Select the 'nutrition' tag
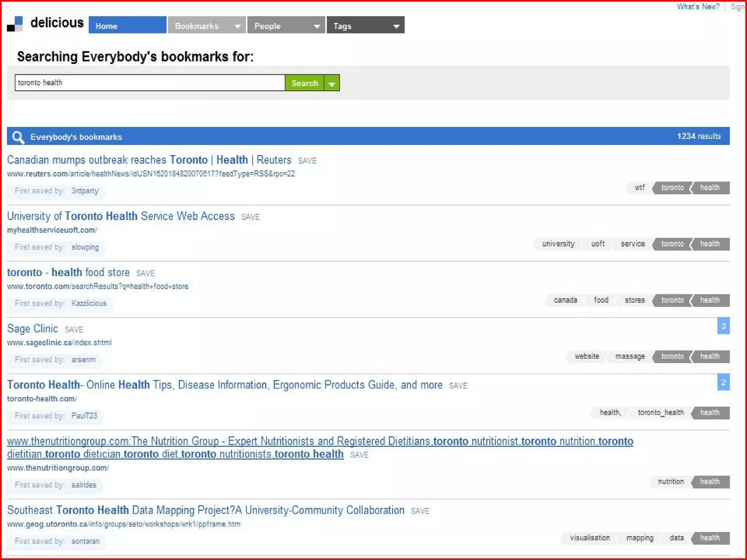747x560 pixels. pyautogui.click(x=670, y=482)
